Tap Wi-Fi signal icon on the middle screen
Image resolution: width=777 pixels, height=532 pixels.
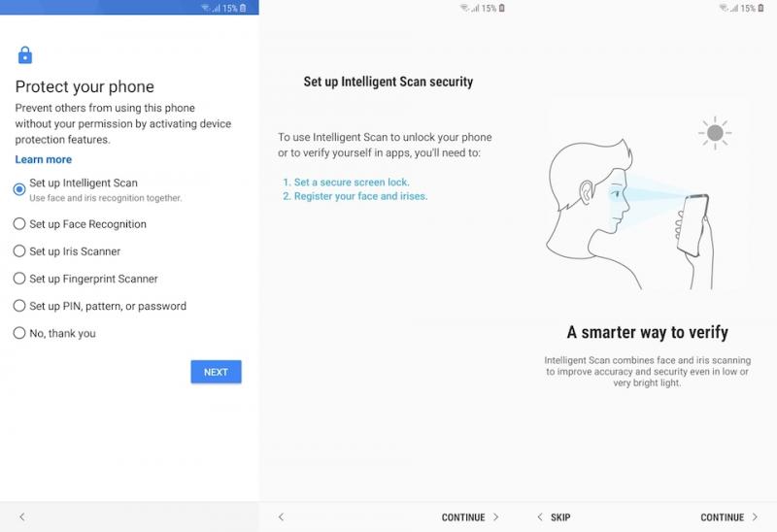tap(464, 8)
